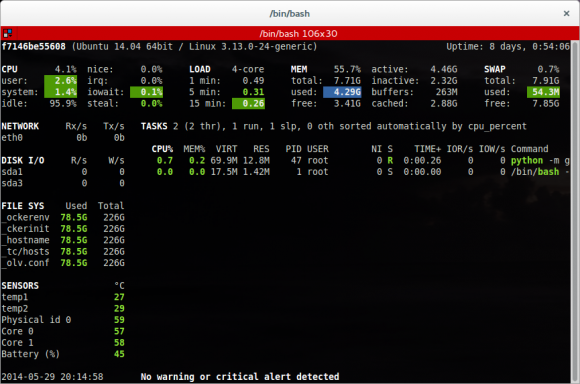Screen dimensions: 580x384
Task: Select the /bin/bash process command
Action: point(540,172)
